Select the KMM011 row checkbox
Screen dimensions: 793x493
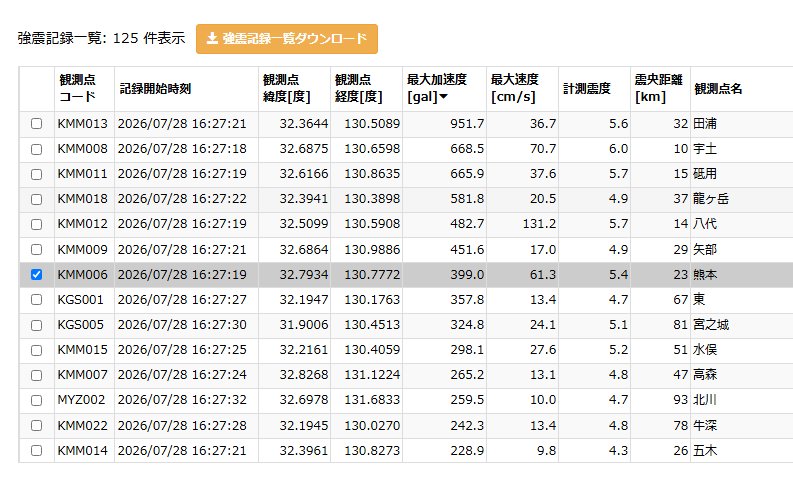[36, 174]
